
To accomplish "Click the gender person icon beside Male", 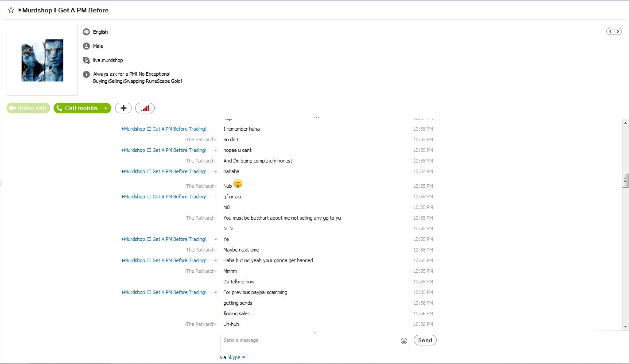I will (86, 46).
